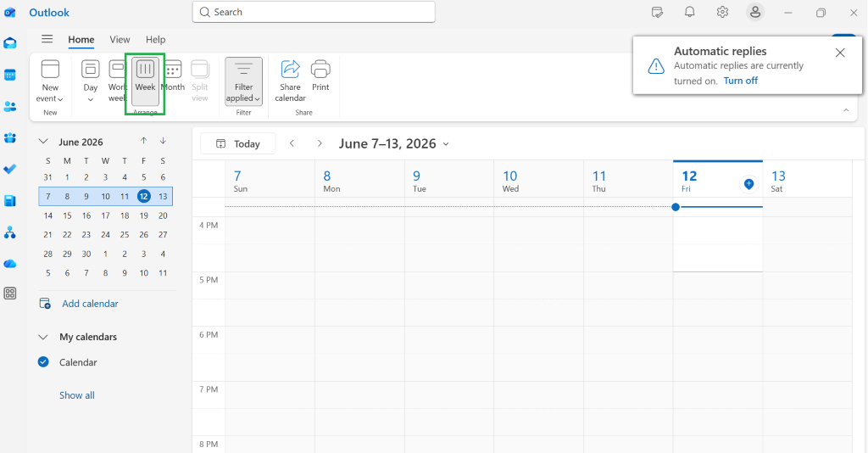The width and height of the screenshot is (868, 453).
Task: Select the Home tab
Action: [81, 39]
